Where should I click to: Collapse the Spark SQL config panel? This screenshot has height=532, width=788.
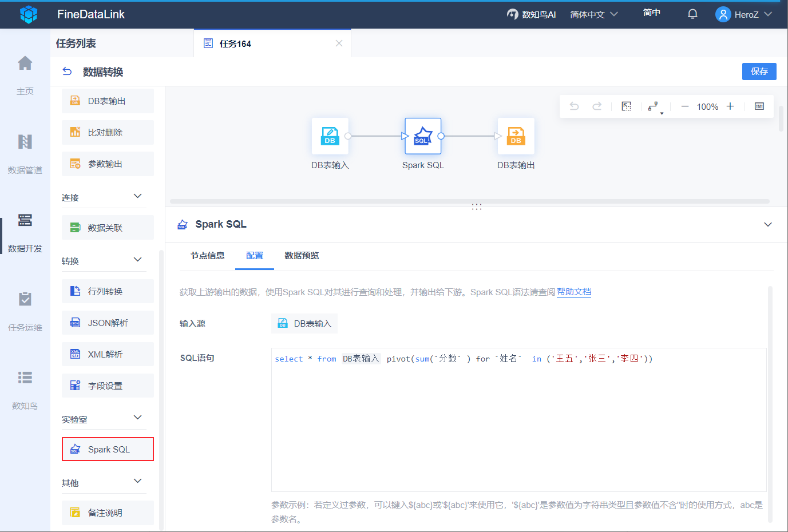(x=768, y=224)
